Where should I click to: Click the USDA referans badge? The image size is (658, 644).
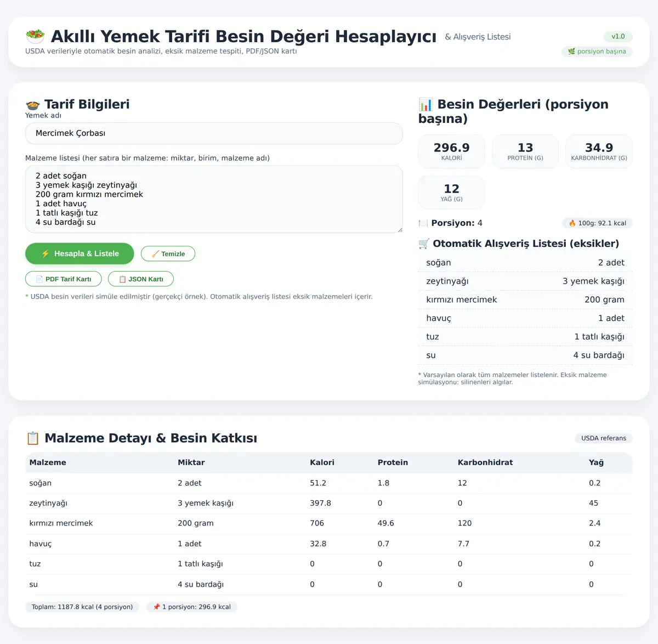click(603, 438)
